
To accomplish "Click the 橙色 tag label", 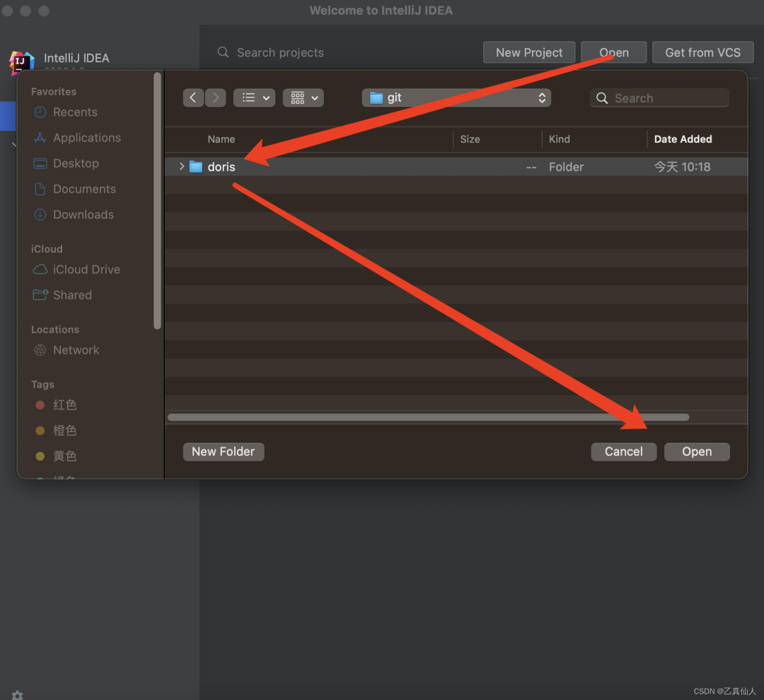I will pos(65,430).
